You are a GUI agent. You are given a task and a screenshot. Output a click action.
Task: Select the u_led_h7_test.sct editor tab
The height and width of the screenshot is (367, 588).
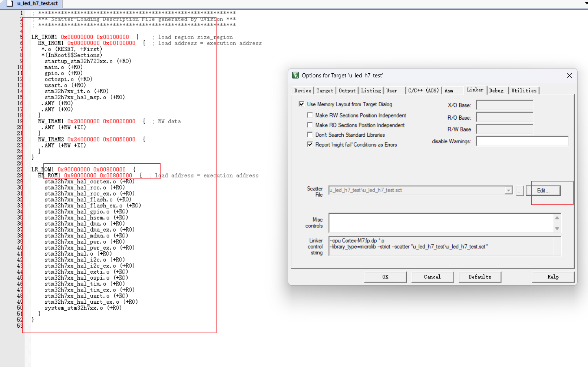click(x=37, y=3)
